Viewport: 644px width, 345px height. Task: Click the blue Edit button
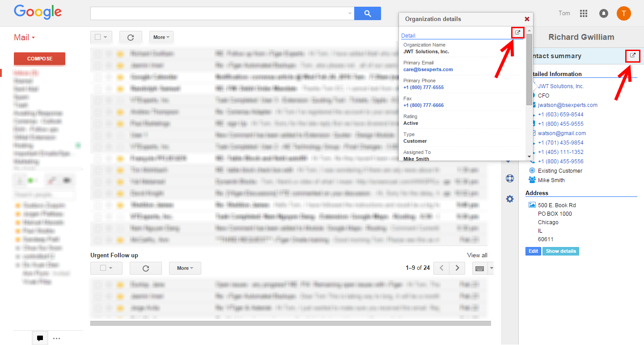point(534,251)
